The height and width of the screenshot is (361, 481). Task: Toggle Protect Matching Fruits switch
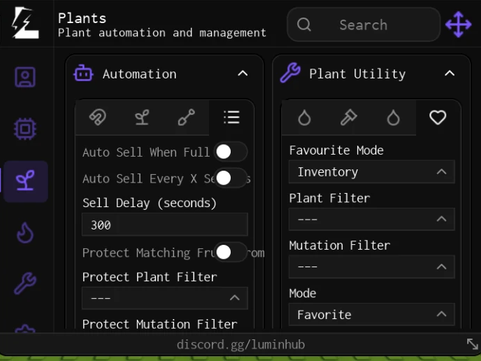pyautogui.click(x=230, y=252)
